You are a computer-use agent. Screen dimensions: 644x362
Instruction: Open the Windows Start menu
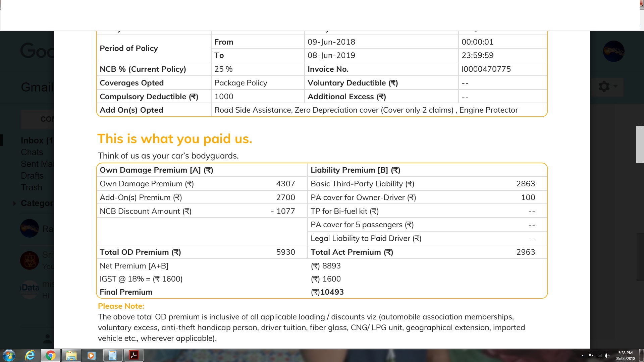coord(9,355)
